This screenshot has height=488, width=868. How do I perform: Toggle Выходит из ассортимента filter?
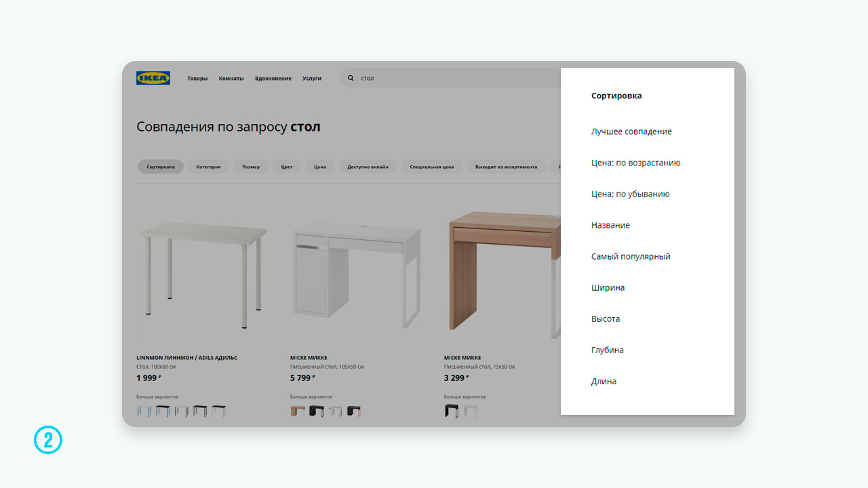[x=506, y=167]
